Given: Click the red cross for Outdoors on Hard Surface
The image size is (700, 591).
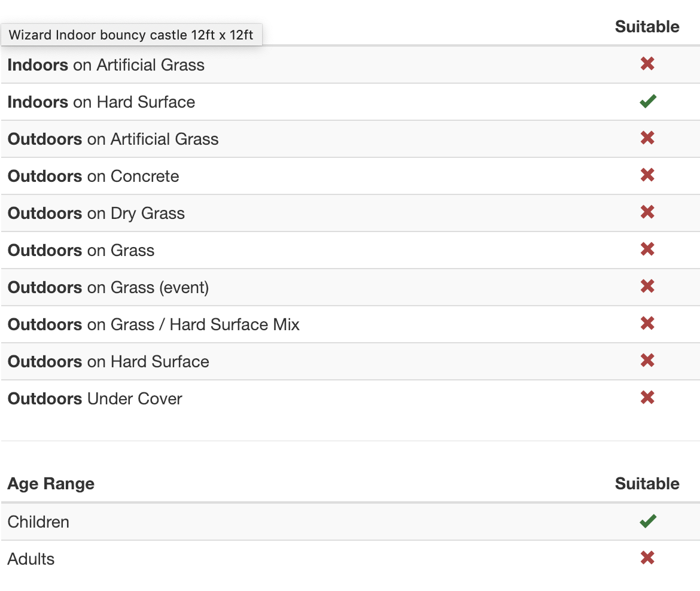Looking at the screenshot, I should [647, 361].
